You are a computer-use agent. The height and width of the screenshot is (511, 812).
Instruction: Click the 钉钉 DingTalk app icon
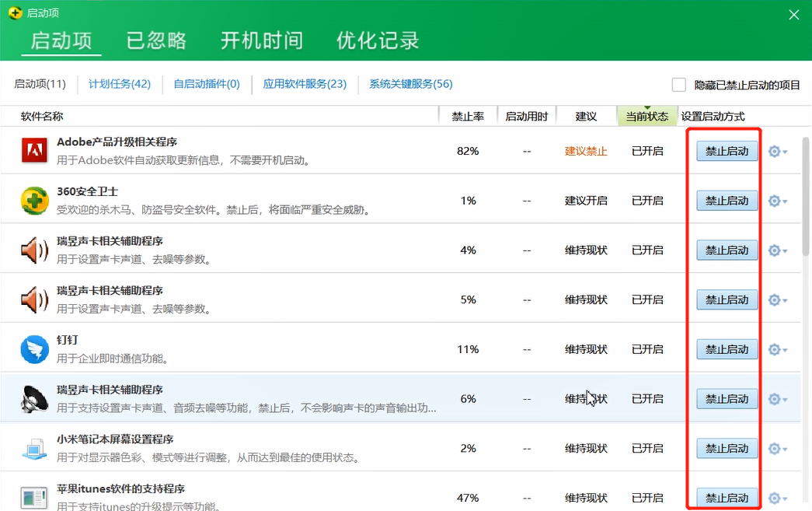tap(33, 349)
